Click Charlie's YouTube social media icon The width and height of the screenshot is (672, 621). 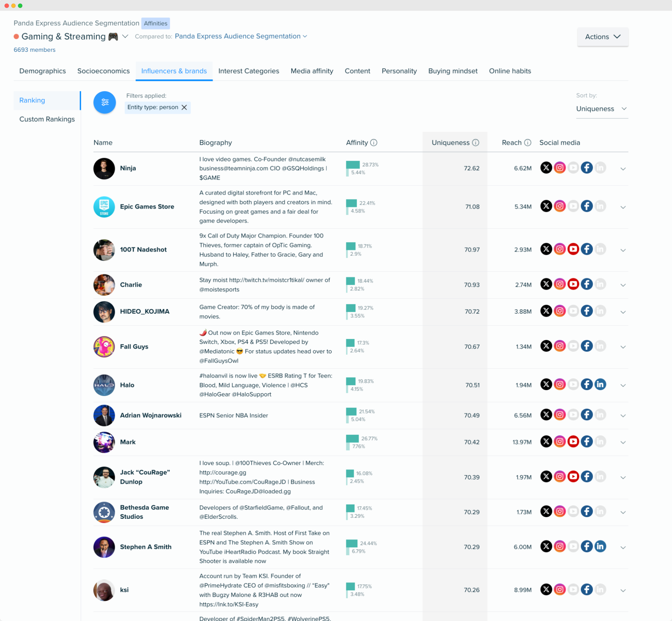pyautogui.click(x=572, y=284)
